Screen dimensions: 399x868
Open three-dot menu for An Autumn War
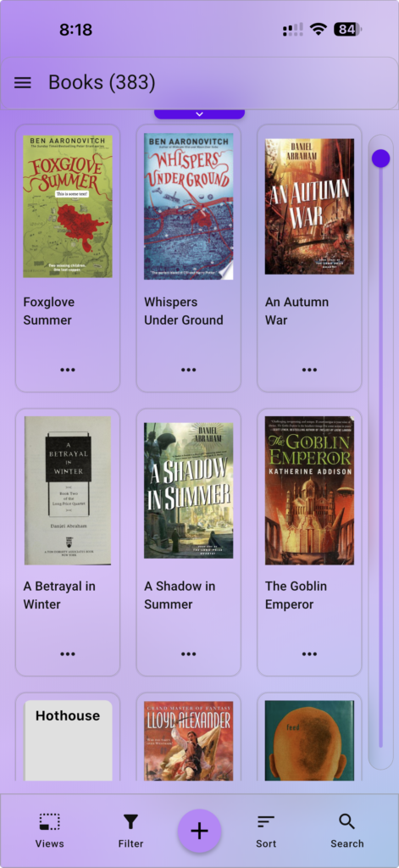[309, 370]
